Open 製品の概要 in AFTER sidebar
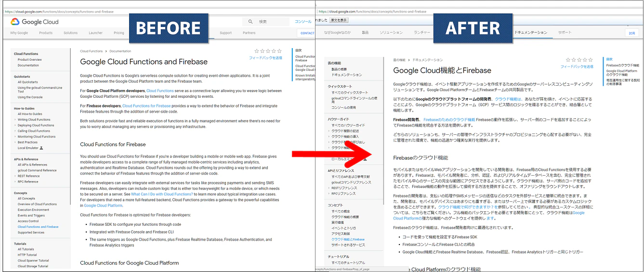Screen dimensions: 644x272 (339, 69)
